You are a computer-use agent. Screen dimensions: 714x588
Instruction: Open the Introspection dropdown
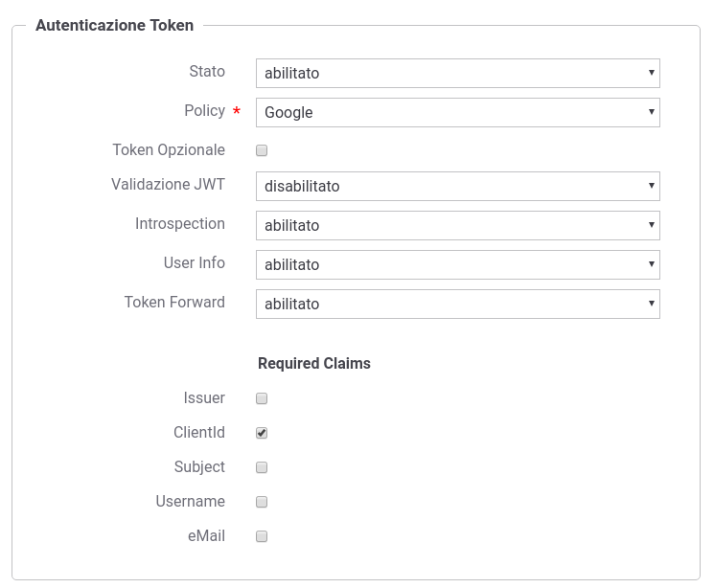click(x=458, y=225)
